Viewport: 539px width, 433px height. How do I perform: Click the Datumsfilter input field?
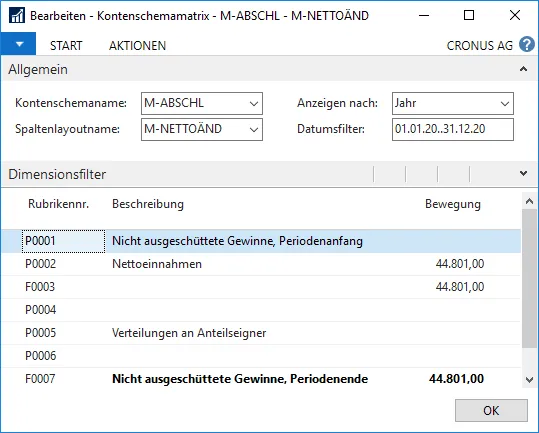click(x=453, y=130)
